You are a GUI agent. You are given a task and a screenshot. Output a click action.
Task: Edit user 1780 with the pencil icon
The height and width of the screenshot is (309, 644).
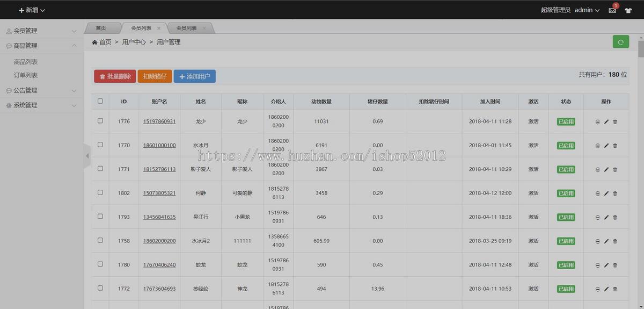[606, 265]
